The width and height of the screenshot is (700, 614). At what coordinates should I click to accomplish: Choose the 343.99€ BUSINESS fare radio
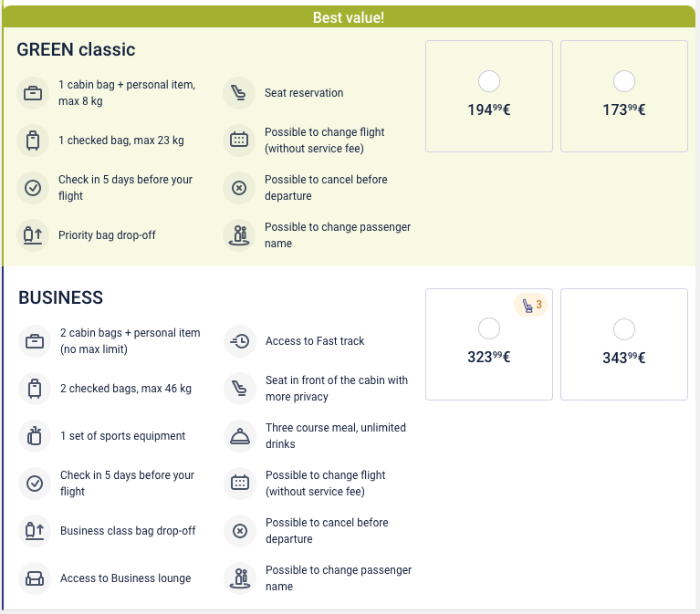pos(623,329)
